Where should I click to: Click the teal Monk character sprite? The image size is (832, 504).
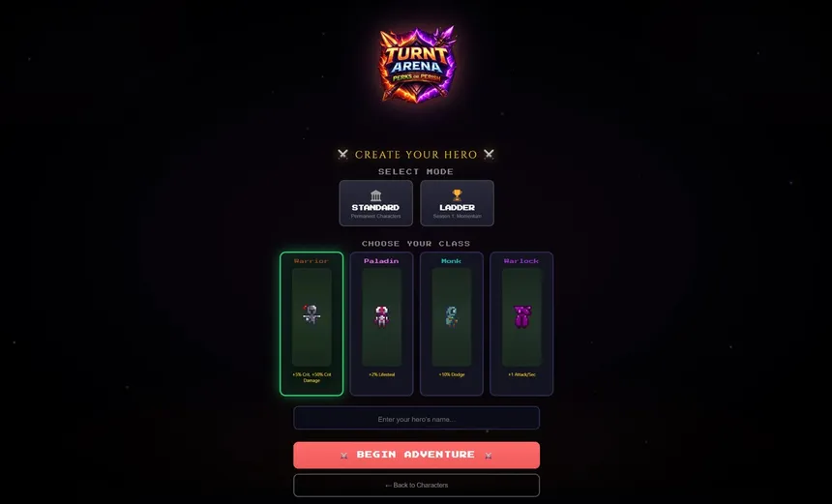point(451,316)
